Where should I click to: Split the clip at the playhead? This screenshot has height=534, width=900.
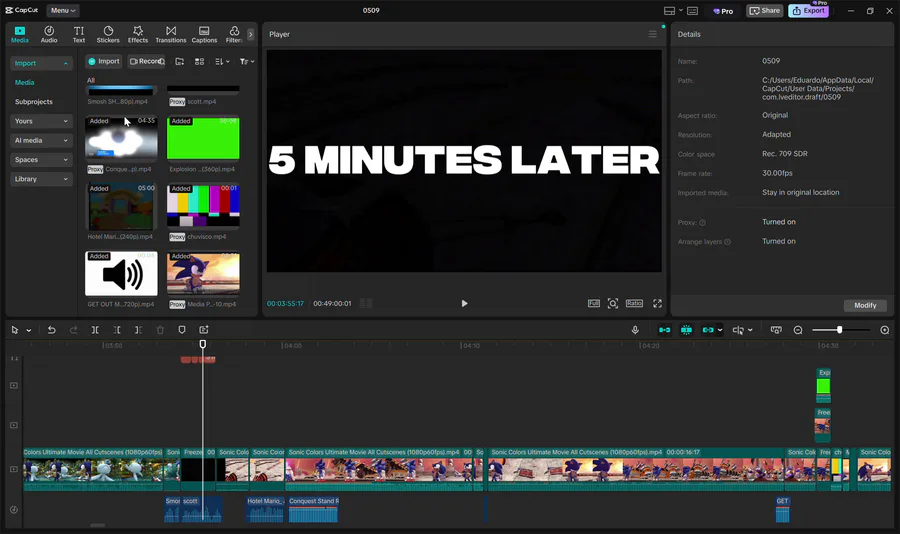95,330
